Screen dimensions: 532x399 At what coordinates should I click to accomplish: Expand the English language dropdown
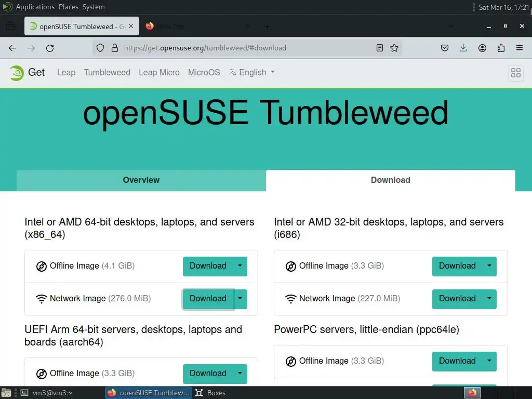[x=252, y=72]
